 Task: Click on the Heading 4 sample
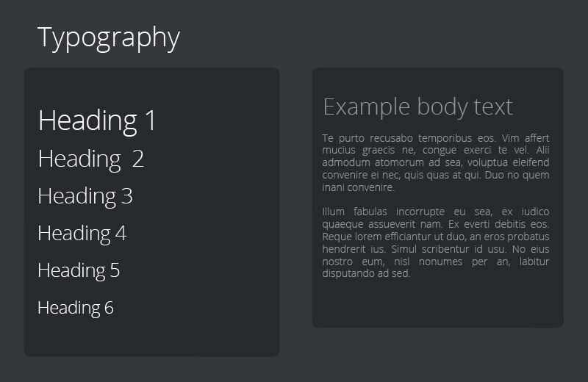pos(82,234)
